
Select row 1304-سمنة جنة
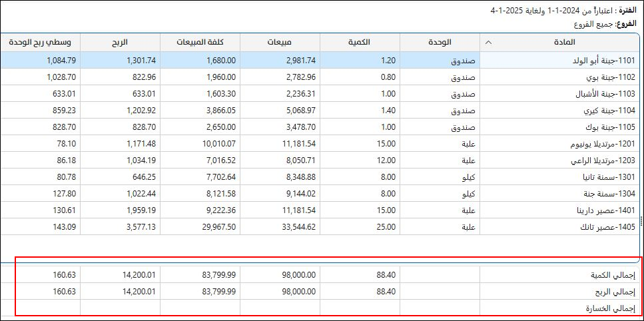click(320, 193)
